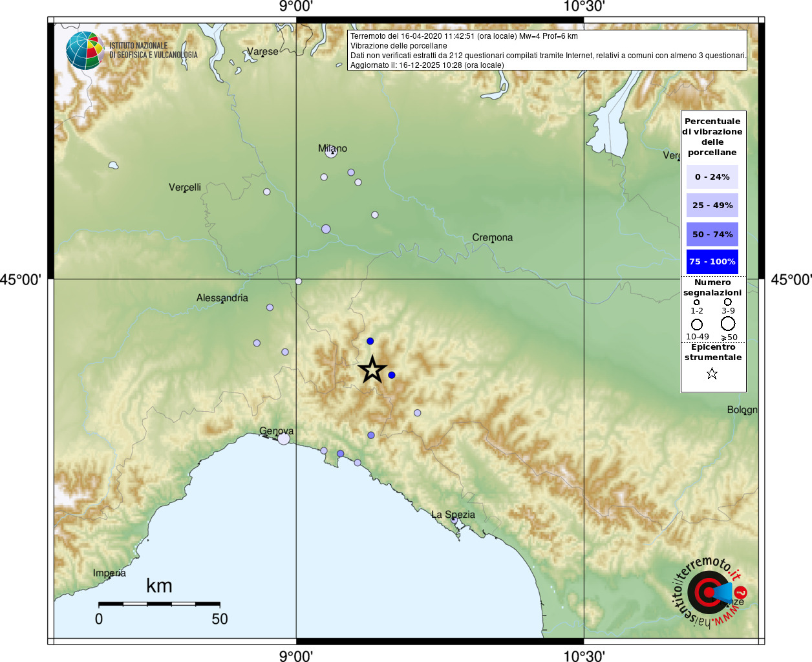Viewport: 812px width, 662px height.
Task: Click the left 45°00' latitude label
Action: click(21, 279)
